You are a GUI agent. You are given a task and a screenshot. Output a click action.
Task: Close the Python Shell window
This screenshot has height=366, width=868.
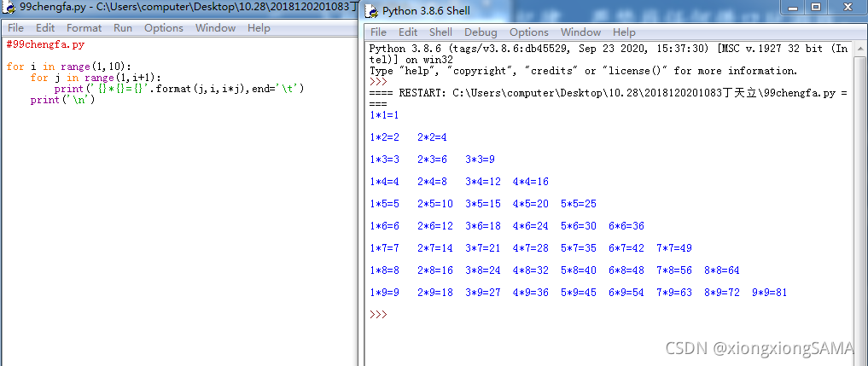click(x=848, y=7)
